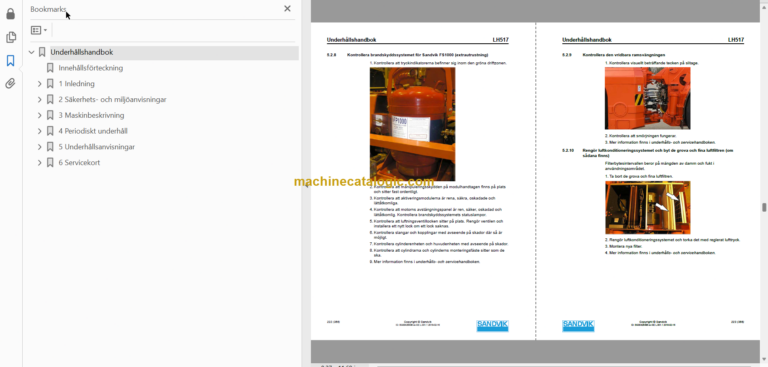This screenshot has width=768, height=367.
Task: Open the security lock panel icon
Action: (x=10, y=14)
